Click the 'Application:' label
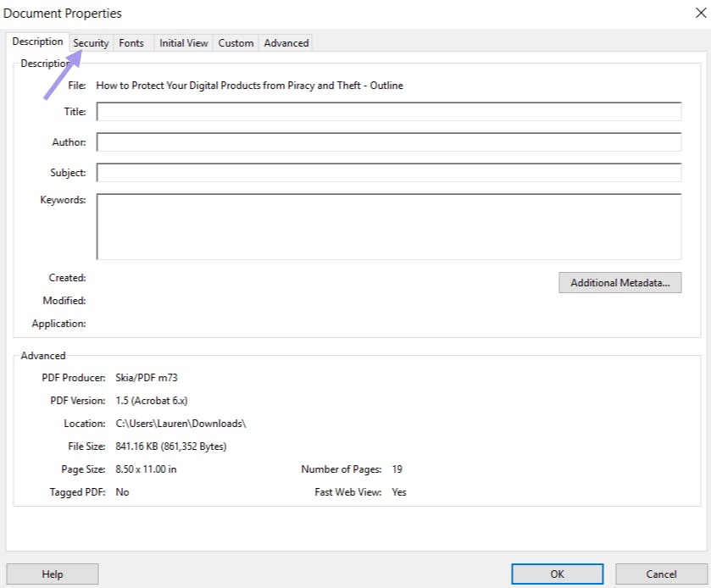Image resolution: width=711 pixels, height=588 pixels. [x=59, y=324]
